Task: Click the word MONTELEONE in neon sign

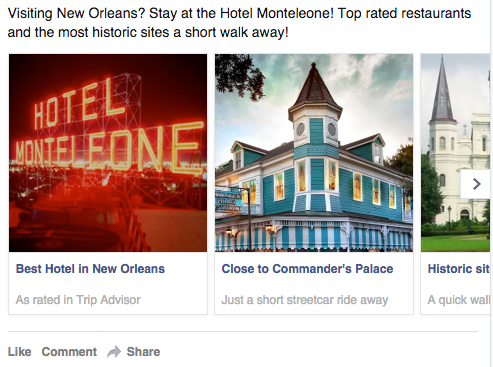Action: 109,150
